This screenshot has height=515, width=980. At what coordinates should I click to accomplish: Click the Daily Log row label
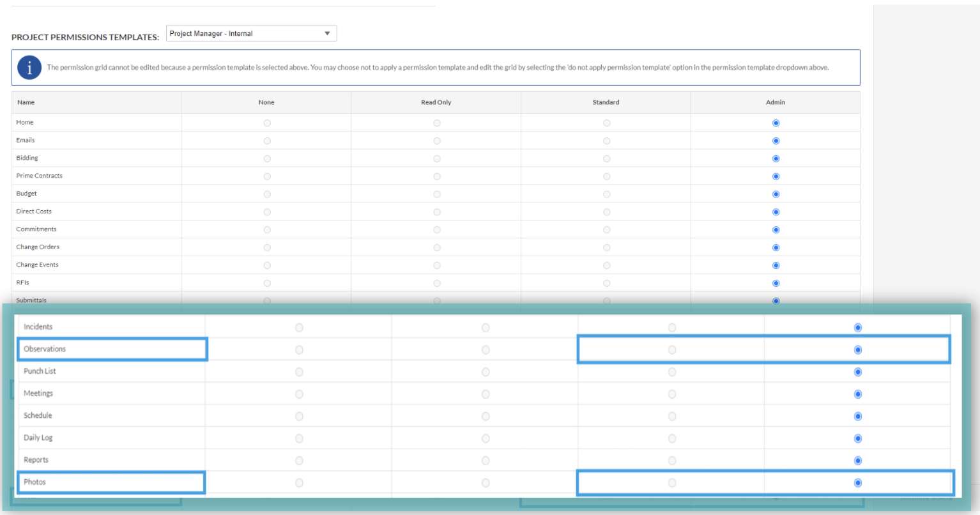tap(38, 438)
